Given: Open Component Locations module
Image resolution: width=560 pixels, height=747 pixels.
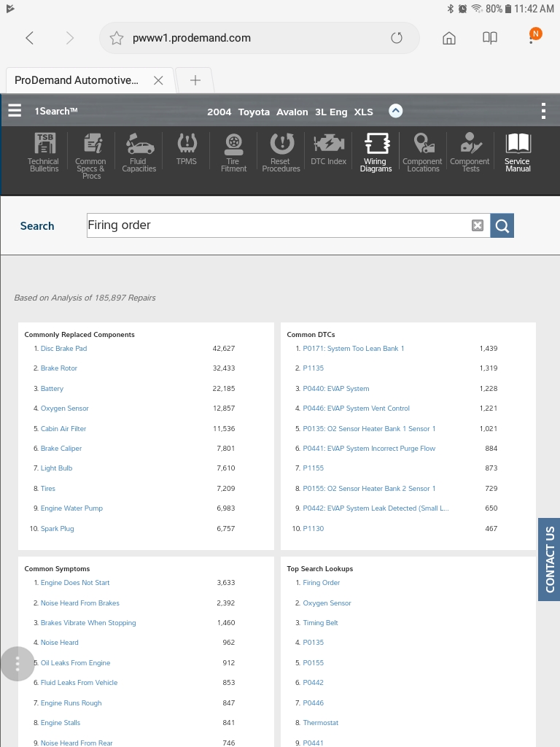Looking at the screenshot, I should tap(422, 152).
